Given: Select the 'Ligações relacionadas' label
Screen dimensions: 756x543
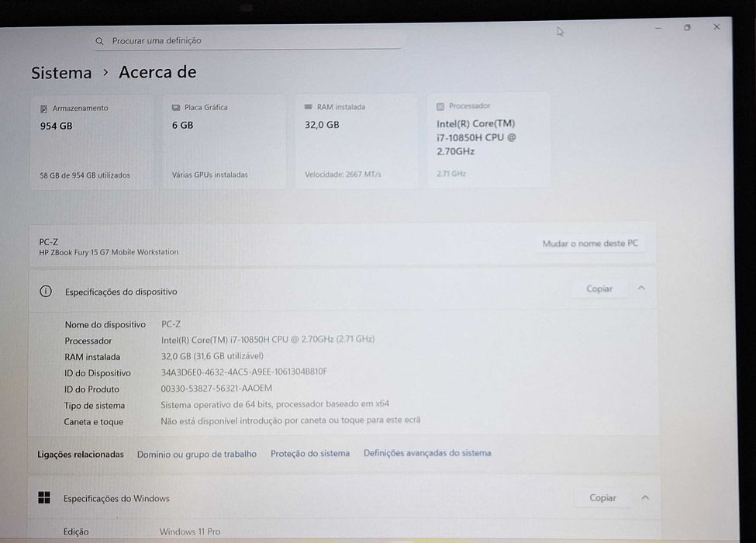Looking at the screenshot, I should click(x=81, y=455).
